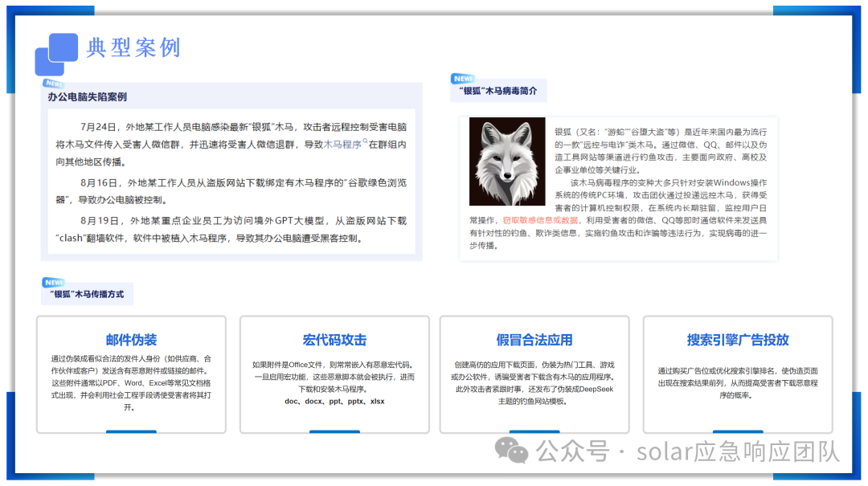
Task: Select the 假冒合法应用 card title
Action: 534,340
